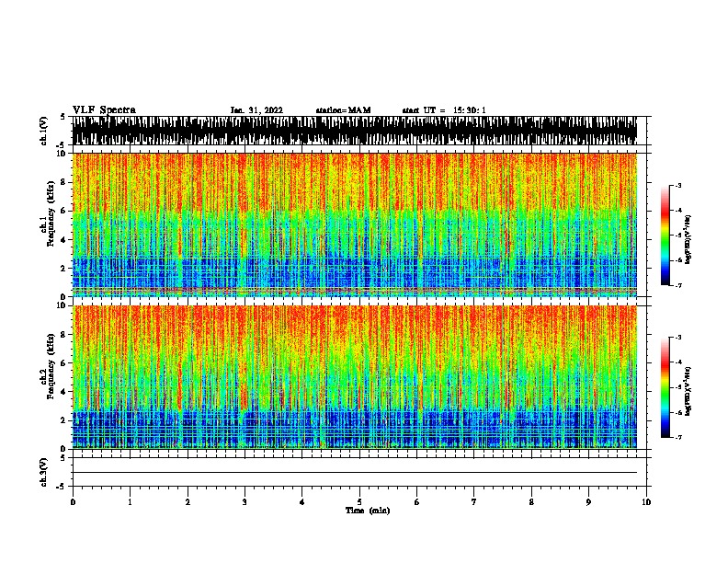The width and height of the screenshot is (728, 563).
Task: Click the 'start UT = 15:30:1' text
Action: (x=444, y=110)
